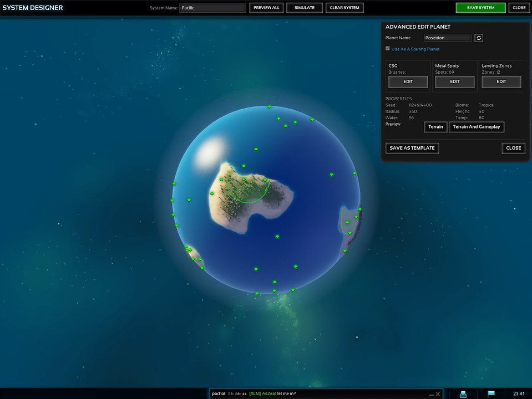The height and width of the screenshot is (399, 532).
Task: Click Clear System button
Action: (344, 8)
